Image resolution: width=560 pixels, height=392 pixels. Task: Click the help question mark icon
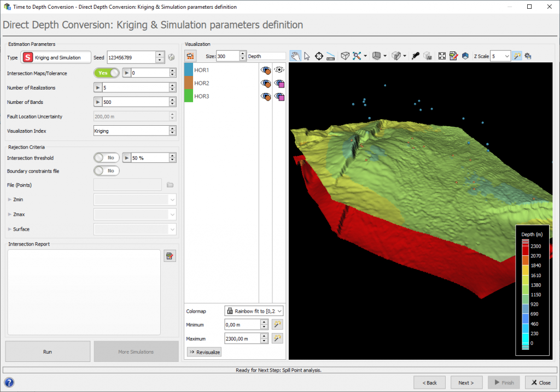point(9,382)
